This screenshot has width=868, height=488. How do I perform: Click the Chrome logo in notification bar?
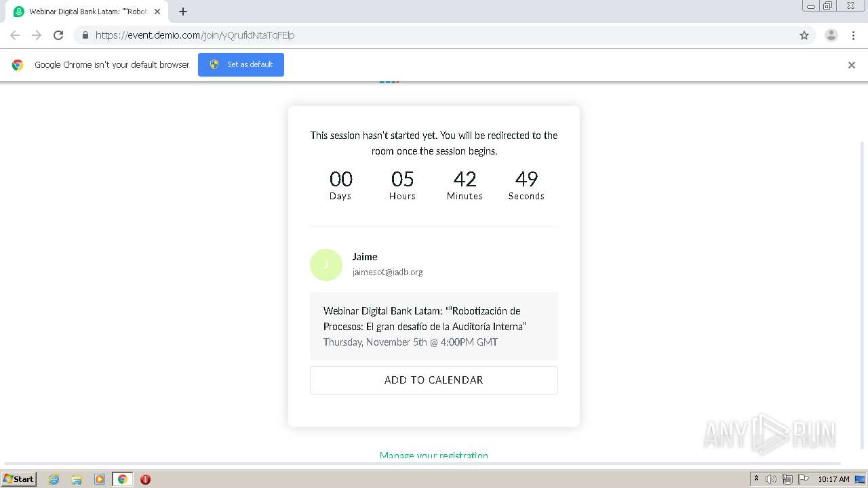pyautogui.click(x=18, y=65)
